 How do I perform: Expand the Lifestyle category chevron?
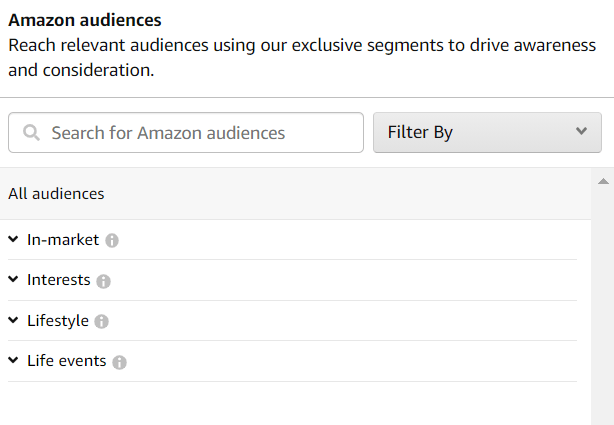13,321
